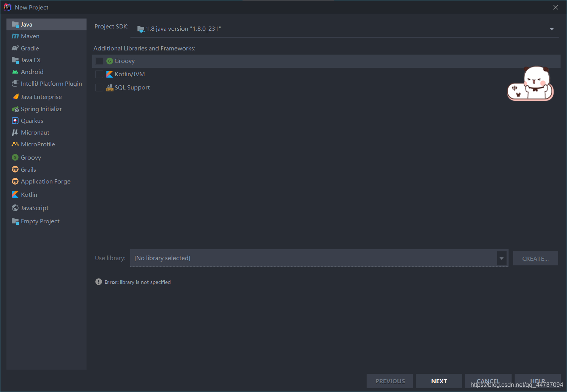Enable the Groovy framework checkbox
The width and height of the screenshot is (567, 392).
click(99, 61)
